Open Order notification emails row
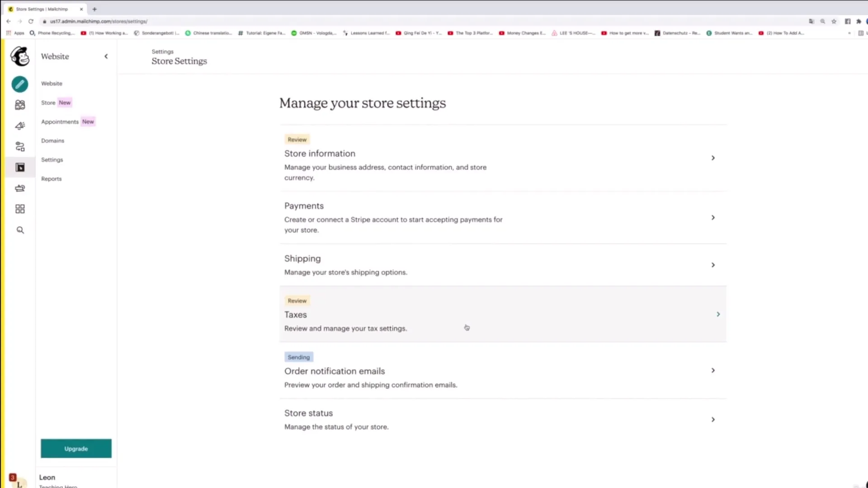The image size is (868, 488). 503,371
